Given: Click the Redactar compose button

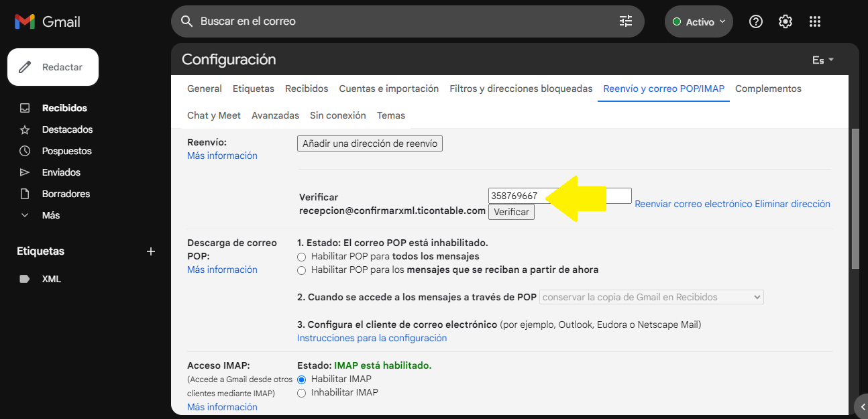Looking at the screenshot, I should coord(53,67).
